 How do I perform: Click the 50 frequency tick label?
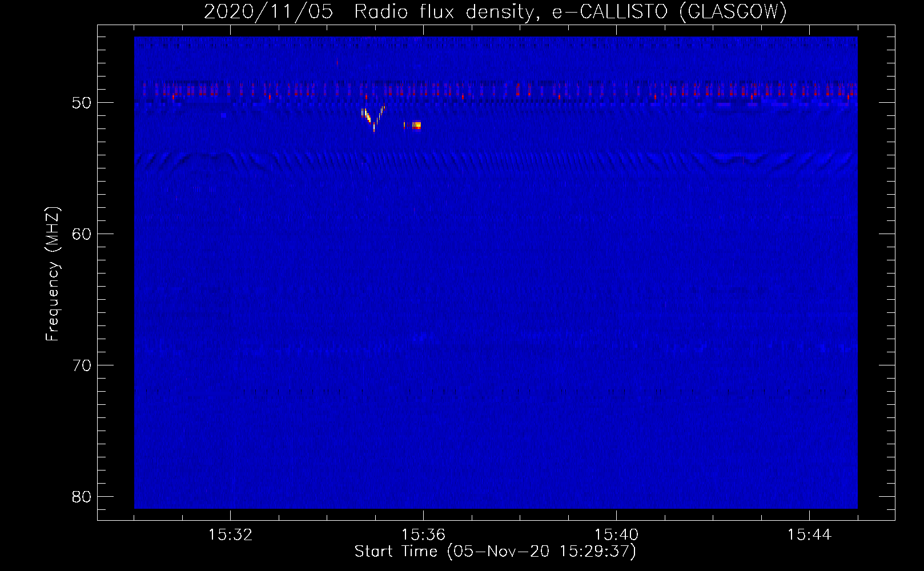point(82,103)
